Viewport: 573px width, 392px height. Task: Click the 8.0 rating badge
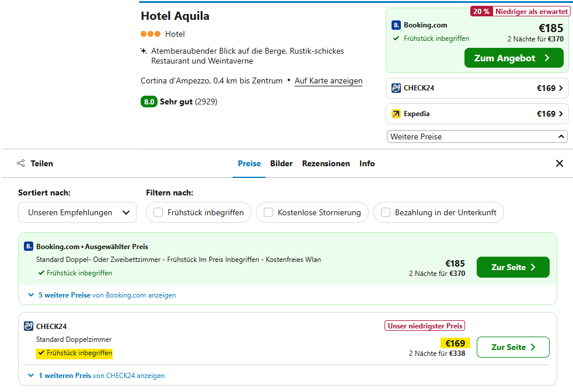[x=149, y=101]
